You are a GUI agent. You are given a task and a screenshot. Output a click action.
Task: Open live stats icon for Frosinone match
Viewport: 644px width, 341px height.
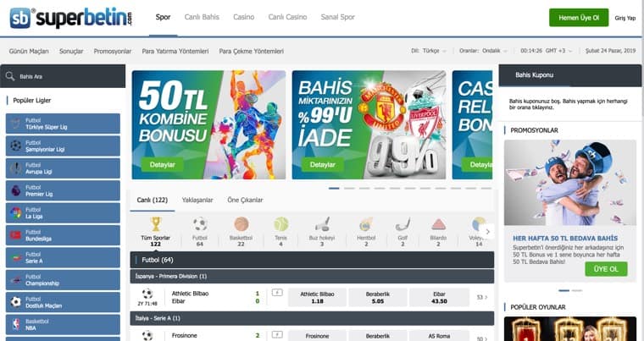tap(277, 334)
